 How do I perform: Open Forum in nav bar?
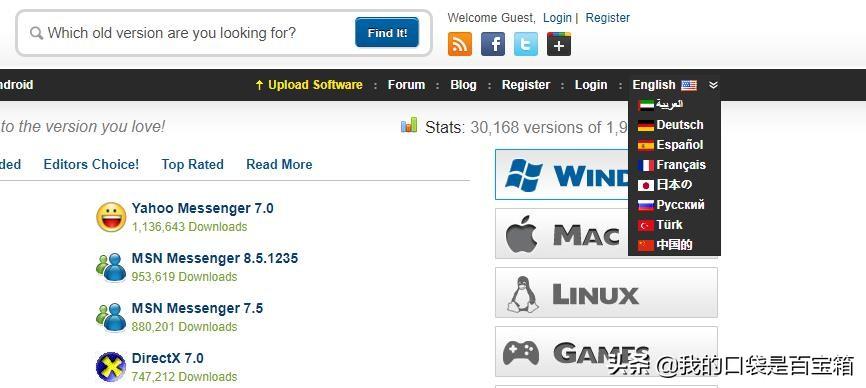coord(406,85)
